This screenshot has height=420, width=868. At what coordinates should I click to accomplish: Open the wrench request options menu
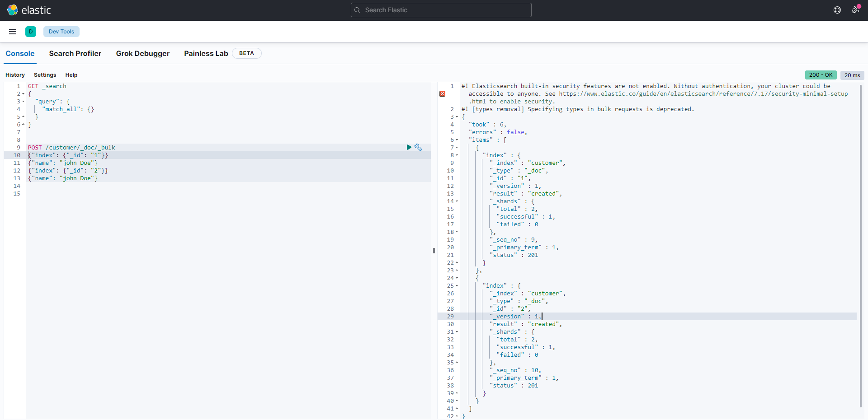point(418,147)
